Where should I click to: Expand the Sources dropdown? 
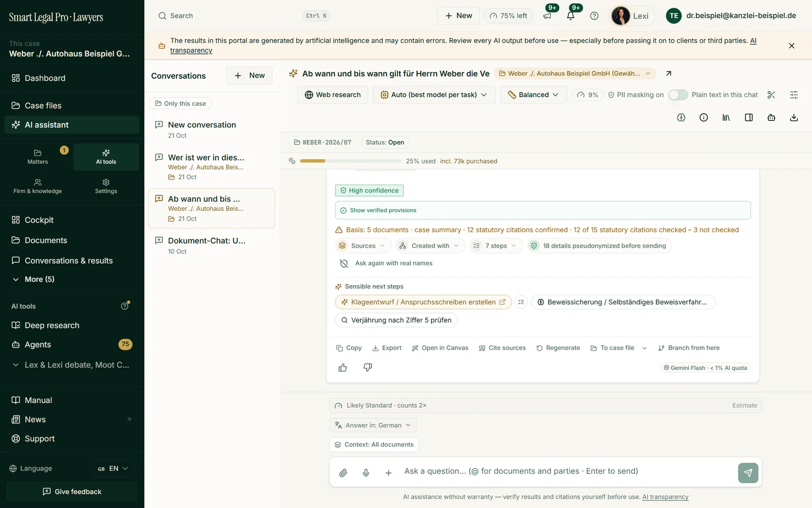pos(363,246)
